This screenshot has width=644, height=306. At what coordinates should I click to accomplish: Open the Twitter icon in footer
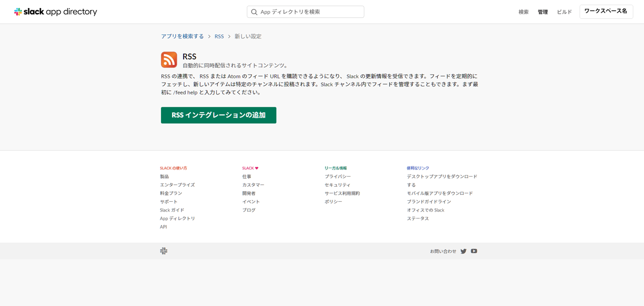click(464, 251)
